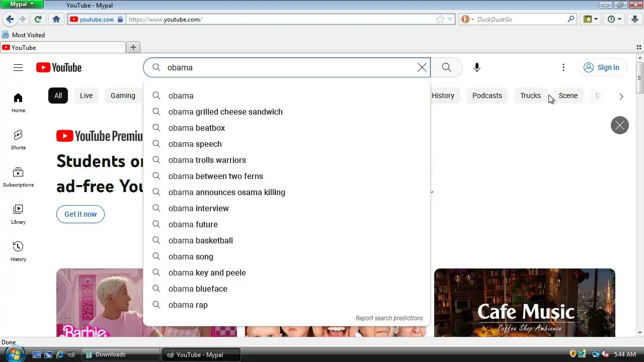Select the Gaming category chip
644x362 pixels.
[x=123, y=96]
